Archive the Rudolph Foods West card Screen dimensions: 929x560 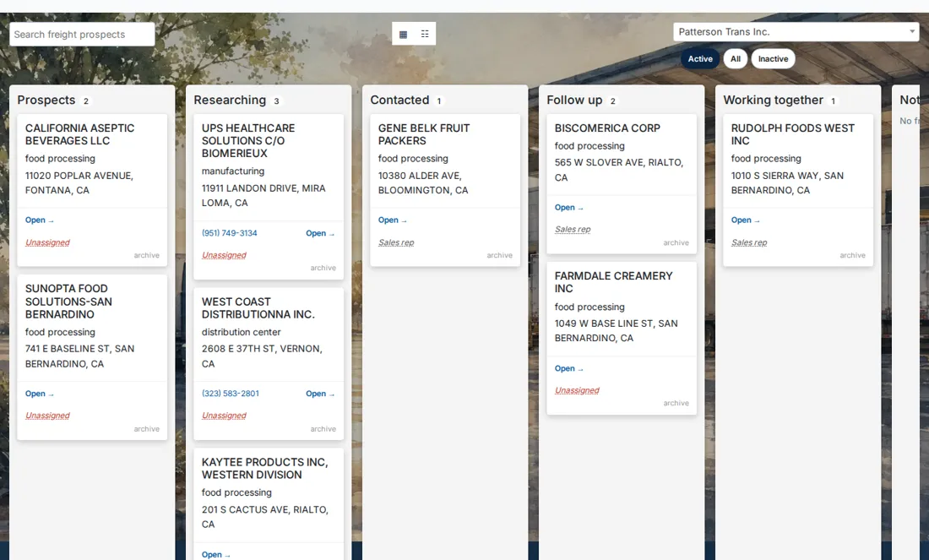[x=853, y=255]
